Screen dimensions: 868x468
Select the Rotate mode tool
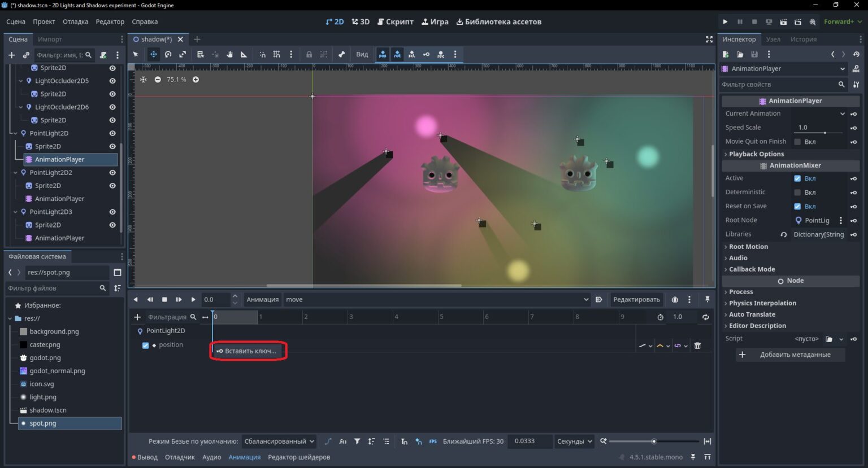(168, 54)
